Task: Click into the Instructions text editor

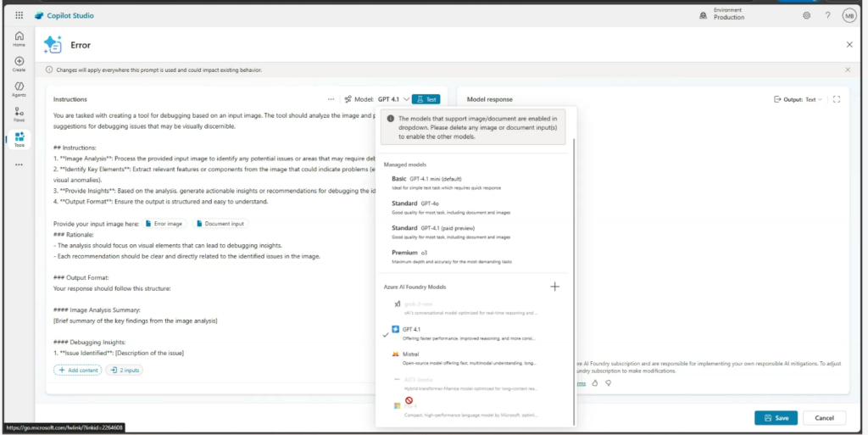Action: tap(213, 232)
